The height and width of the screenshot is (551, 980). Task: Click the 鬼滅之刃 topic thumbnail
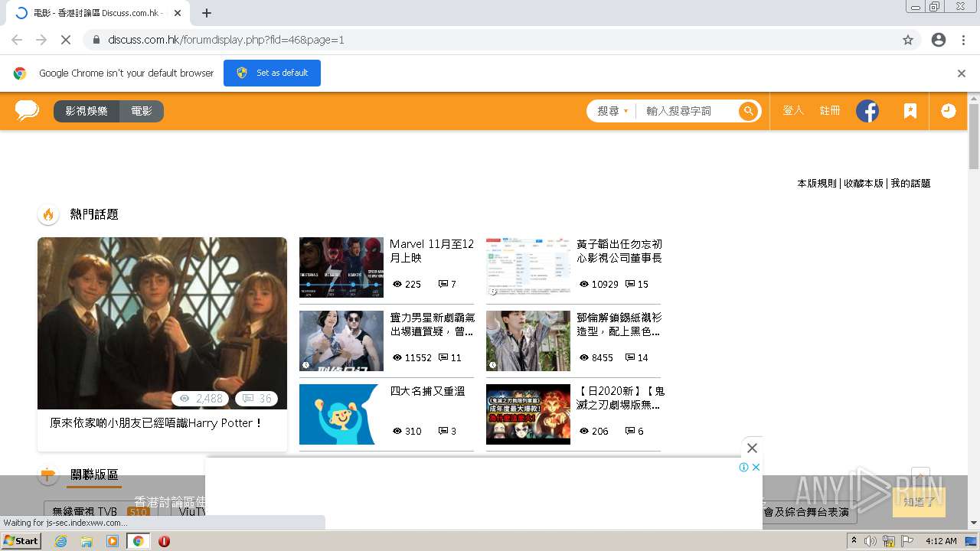tap(528, 414)
